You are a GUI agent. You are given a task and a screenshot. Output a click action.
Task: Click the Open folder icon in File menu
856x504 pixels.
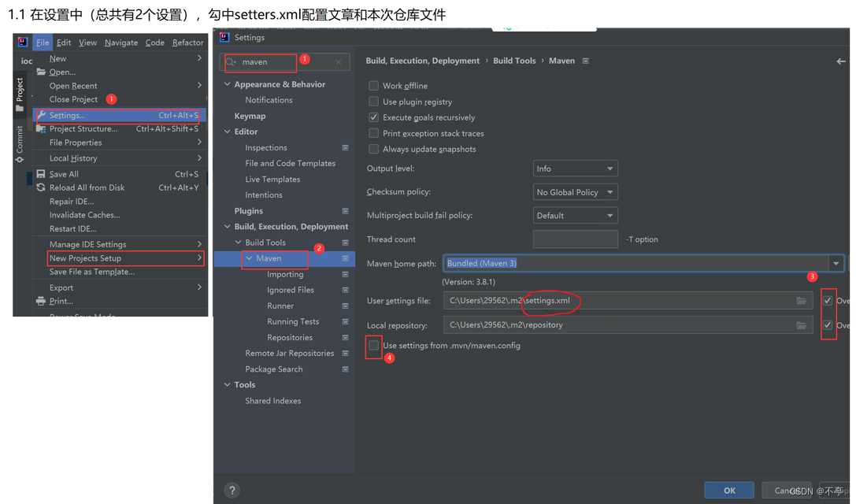[41, 72]
